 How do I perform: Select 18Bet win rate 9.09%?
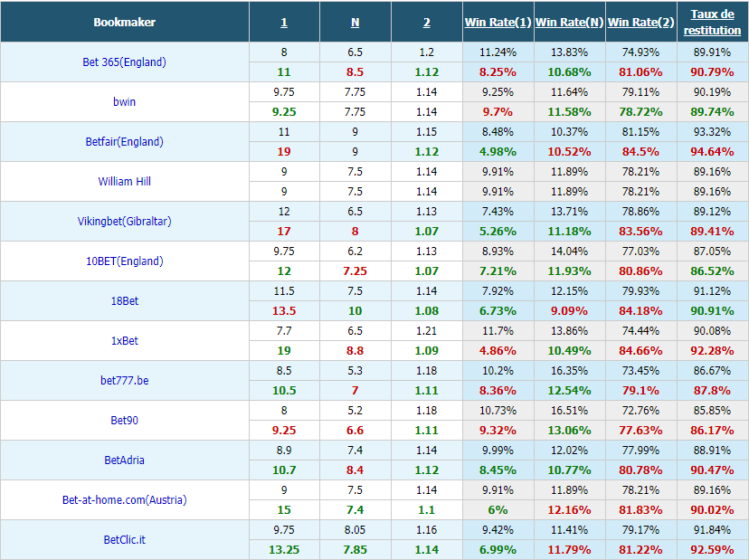click(x=569, y=311)
